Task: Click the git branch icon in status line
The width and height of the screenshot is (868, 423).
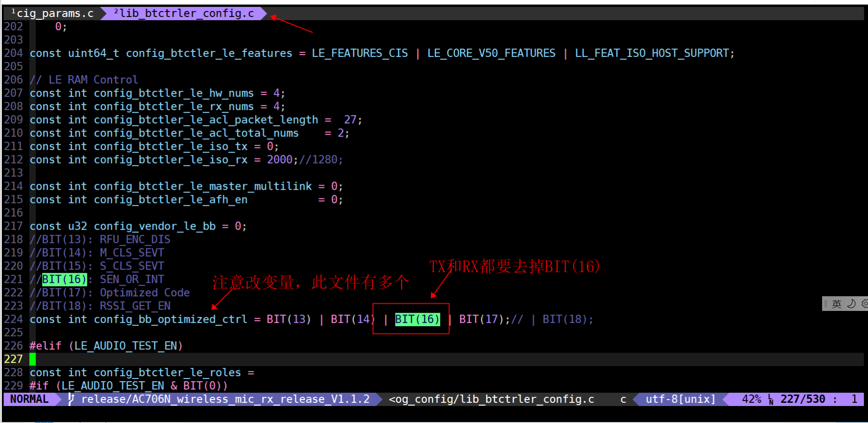Action: pos(71,399)
